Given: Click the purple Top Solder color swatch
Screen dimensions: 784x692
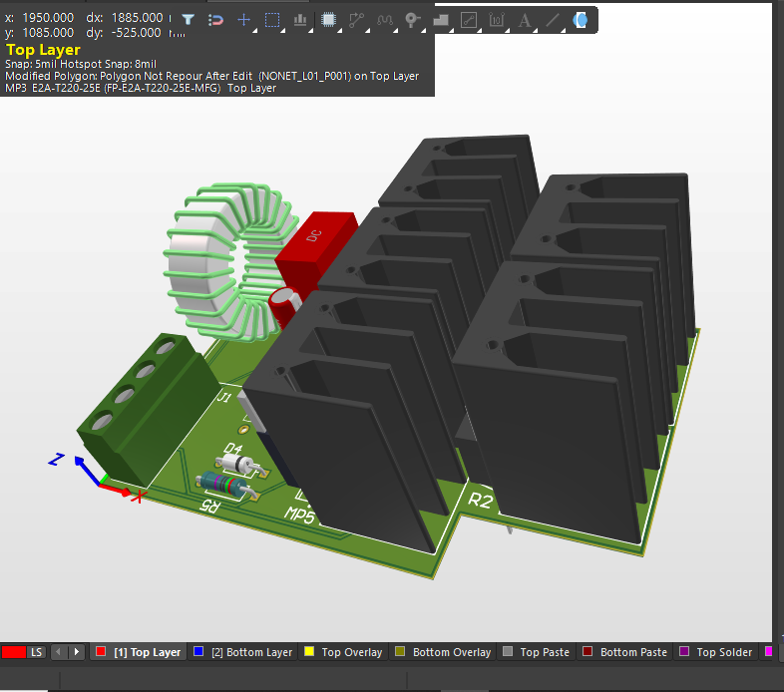Looking at the screenshot, I should tap(684, 651).
